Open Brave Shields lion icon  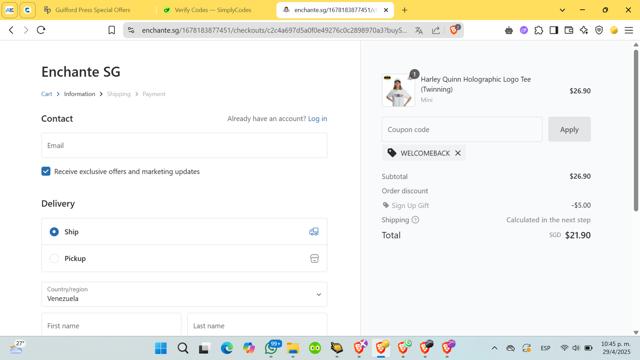point(454,30)
